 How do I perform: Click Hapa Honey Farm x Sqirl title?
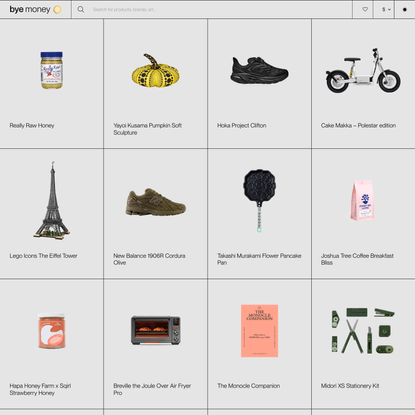(40, 389)
